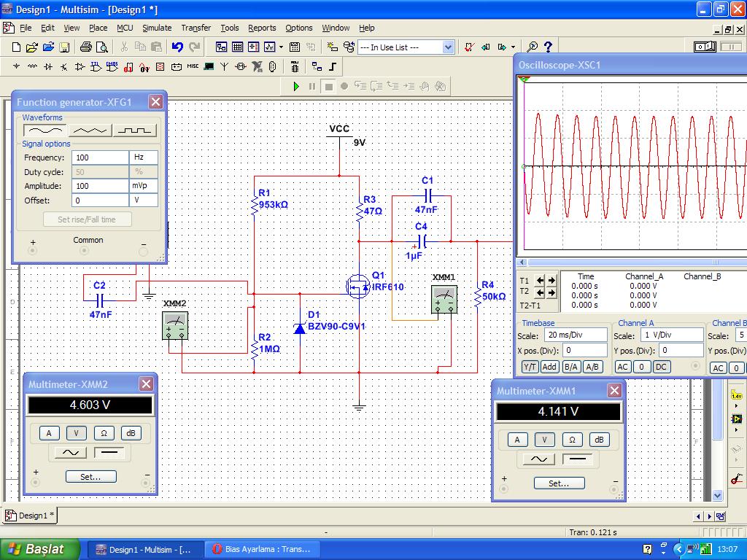747x560 pixels.
Task: Click the MISC components toolbar icon
Action: 193,67
